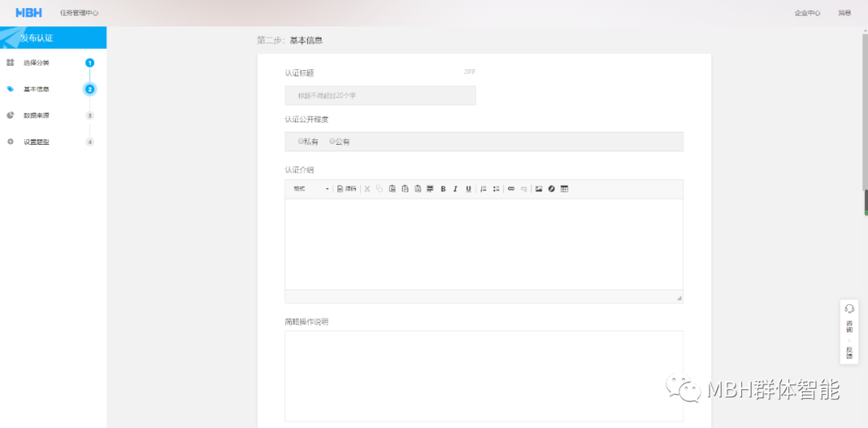Go to the 选择分类 step
This screenshot has height=428, width=868.
(x=36, y=63)
